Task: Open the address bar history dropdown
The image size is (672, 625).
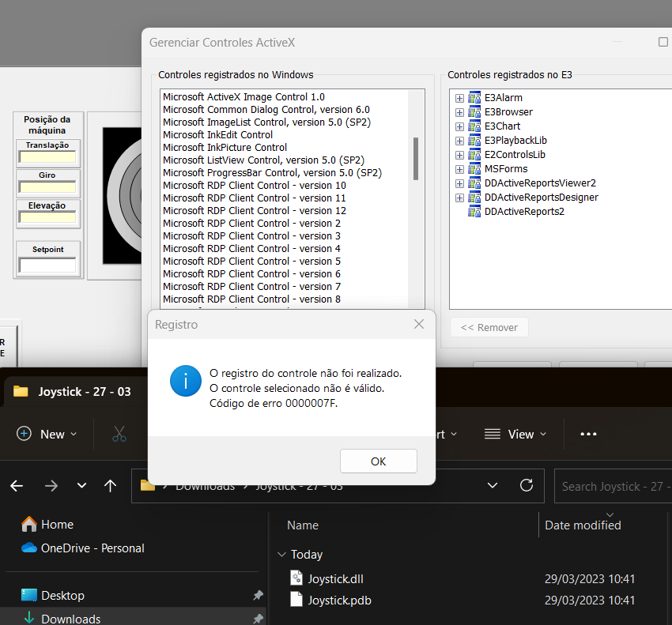Action: 493,485
